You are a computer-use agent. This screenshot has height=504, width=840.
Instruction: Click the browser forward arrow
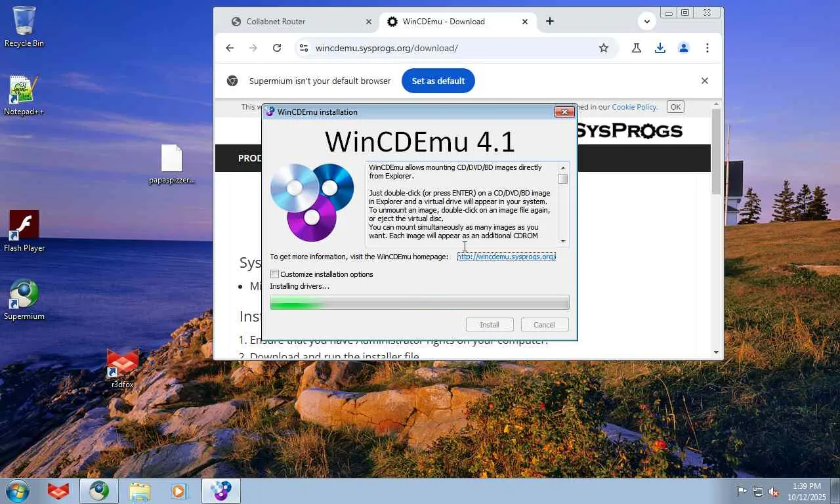(253, 48)
